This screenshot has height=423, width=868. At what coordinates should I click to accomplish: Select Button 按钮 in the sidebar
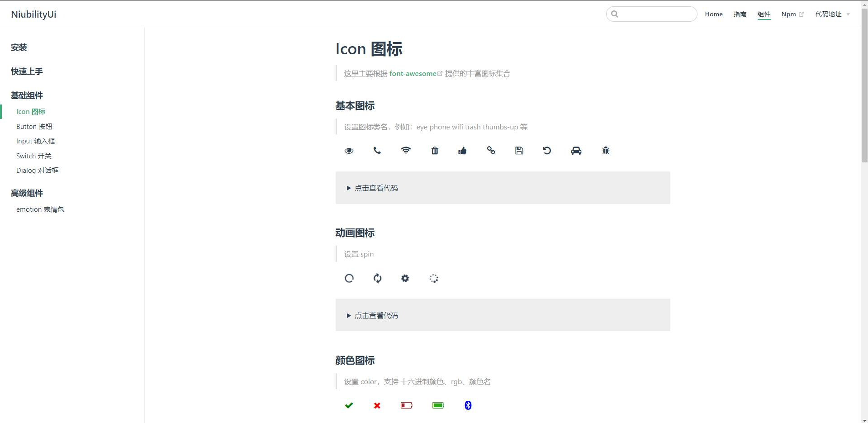tap(34, 126)
